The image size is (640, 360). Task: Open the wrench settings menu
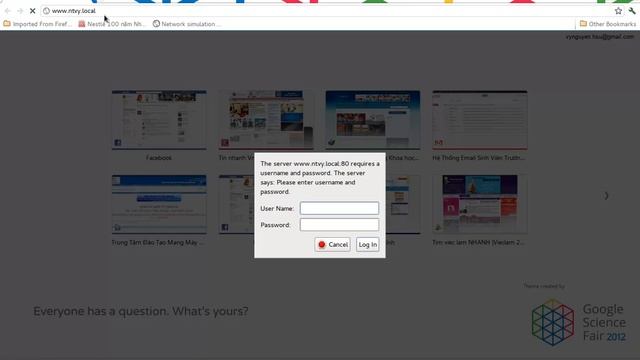pyautogui.click(x=632, y=11)
